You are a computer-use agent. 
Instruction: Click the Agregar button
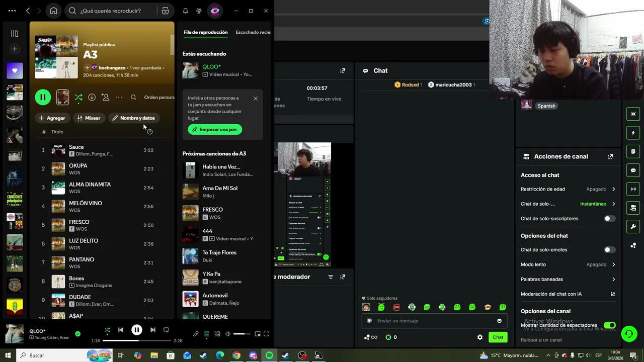[x=52, y=118]
